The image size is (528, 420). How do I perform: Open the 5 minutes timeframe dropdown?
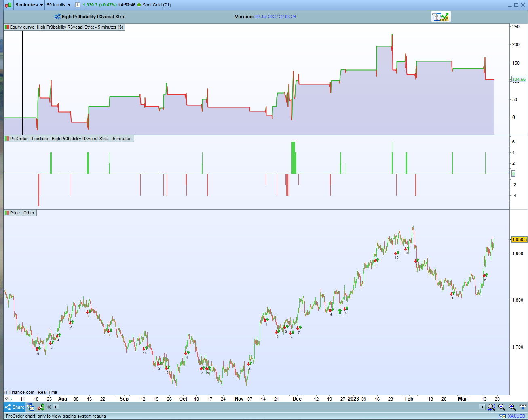tap(29, 5)
